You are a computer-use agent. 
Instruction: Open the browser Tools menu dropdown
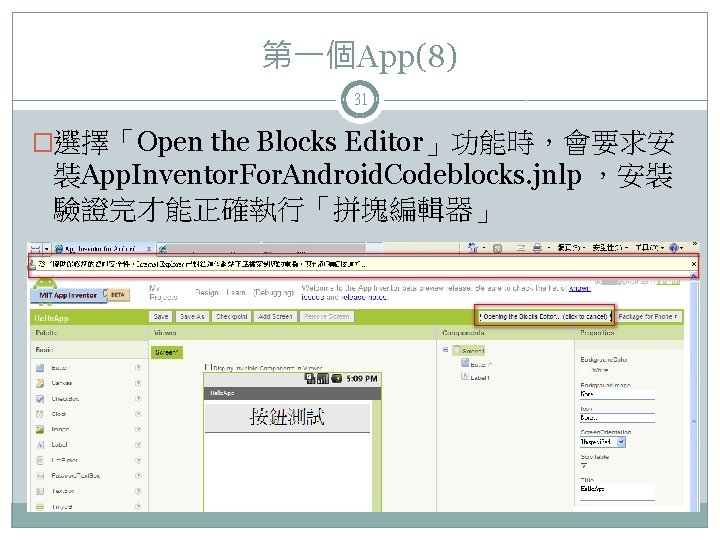pos(650,248)
